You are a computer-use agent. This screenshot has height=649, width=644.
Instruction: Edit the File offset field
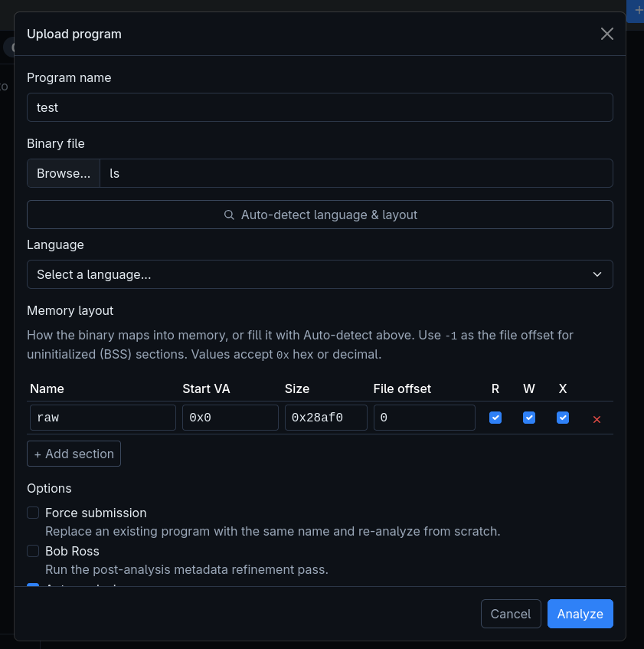tap(424, 417)
